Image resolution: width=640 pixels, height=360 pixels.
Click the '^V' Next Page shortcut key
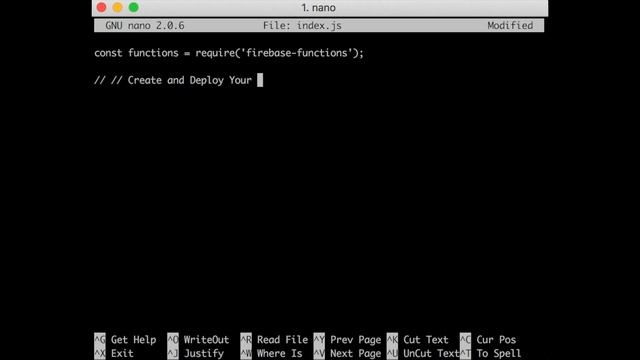click(319, 353)
